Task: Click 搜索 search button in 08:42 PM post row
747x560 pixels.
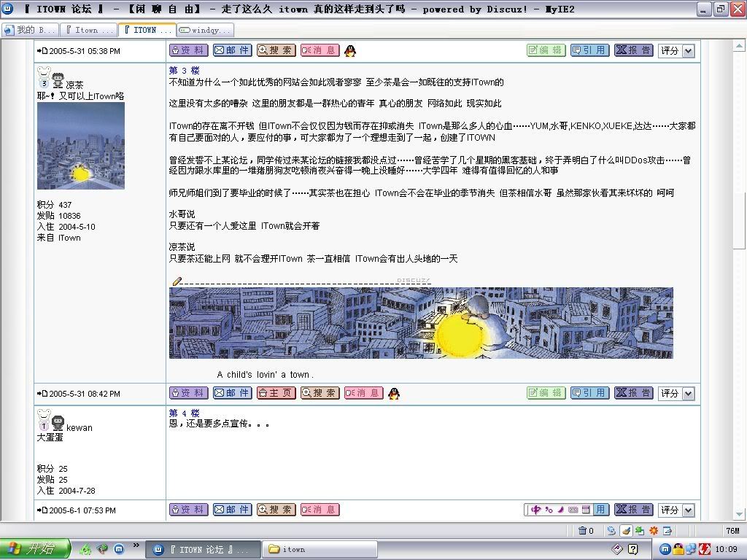Action: click(x=320, y=393)
